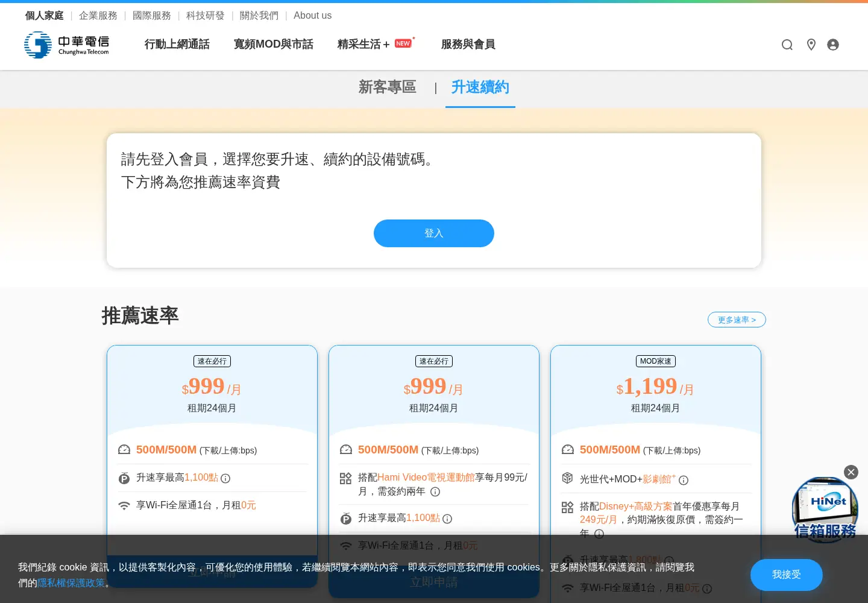Click info icon beside 需簽約兩年
868x603 pixels.
(435, 492)
